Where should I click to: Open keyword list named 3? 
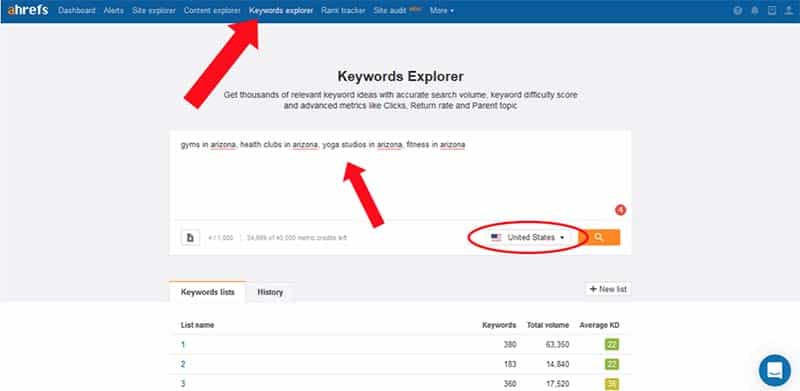[183, 384]
